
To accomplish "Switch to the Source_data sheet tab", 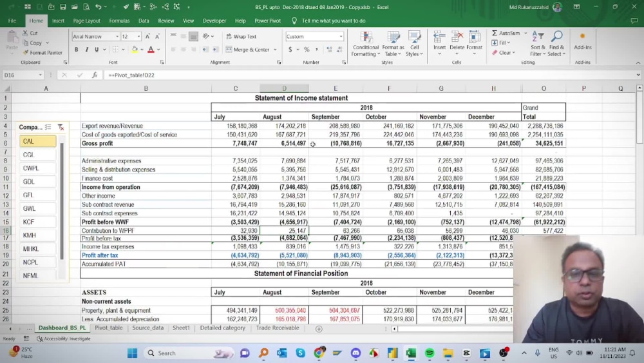I will click(148, 328).
